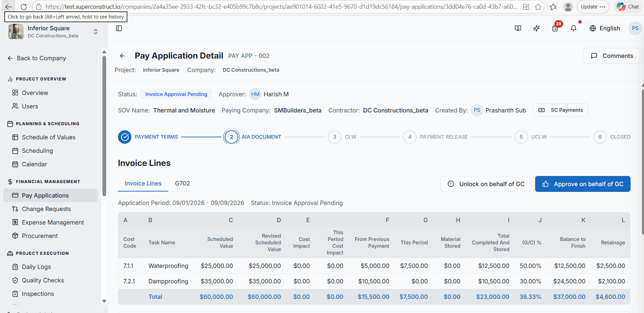
Task: Change the language from English
Action: (x=605, y=28)
